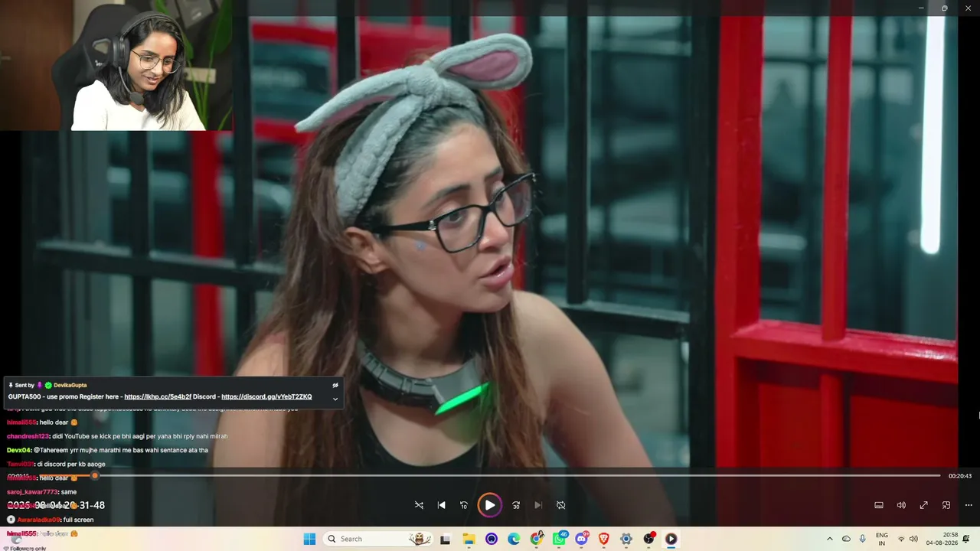Click the "di discord per kb aaoge" message
980x551 pixels.
[72, 464]
